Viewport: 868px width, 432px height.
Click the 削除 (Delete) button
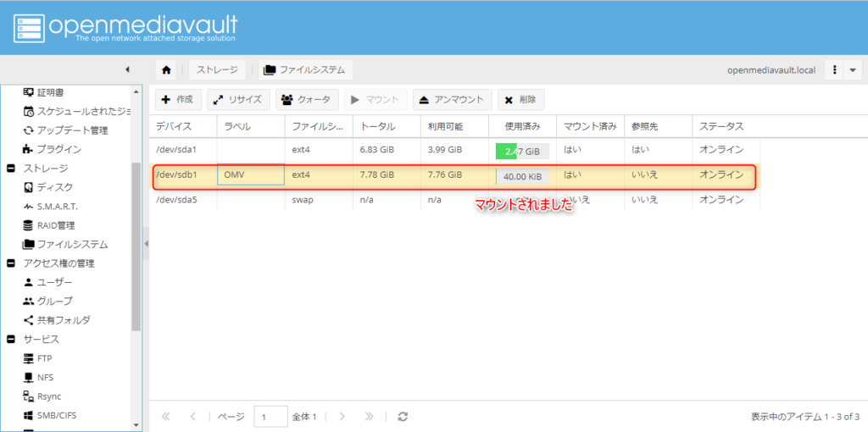point(520,100)
